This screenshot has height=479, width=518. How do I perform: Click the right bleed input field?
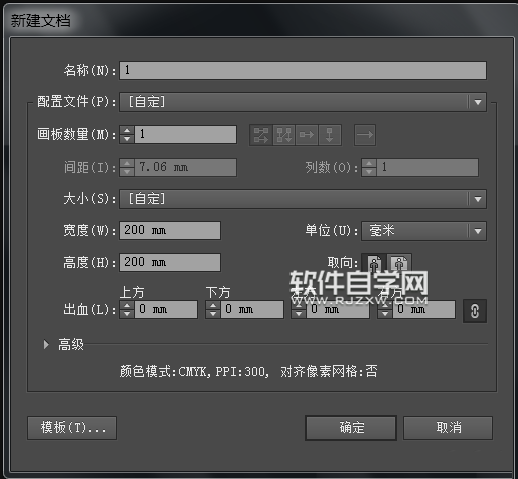click(x=424, y=309)
